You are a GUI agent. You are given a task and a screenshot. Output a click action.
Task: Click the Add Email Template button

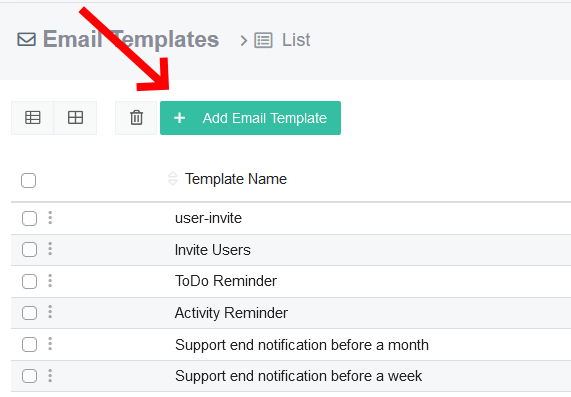[251, 118]
